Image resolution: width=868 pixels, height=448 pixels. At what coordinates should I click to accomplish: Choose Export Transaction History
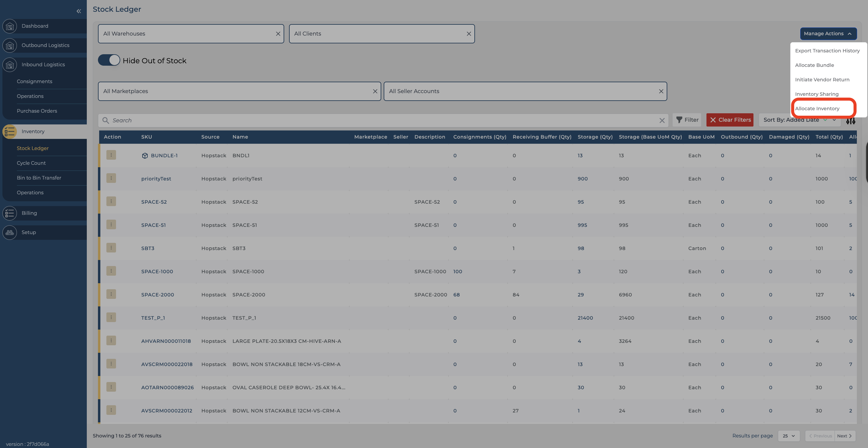click(827, 51)
